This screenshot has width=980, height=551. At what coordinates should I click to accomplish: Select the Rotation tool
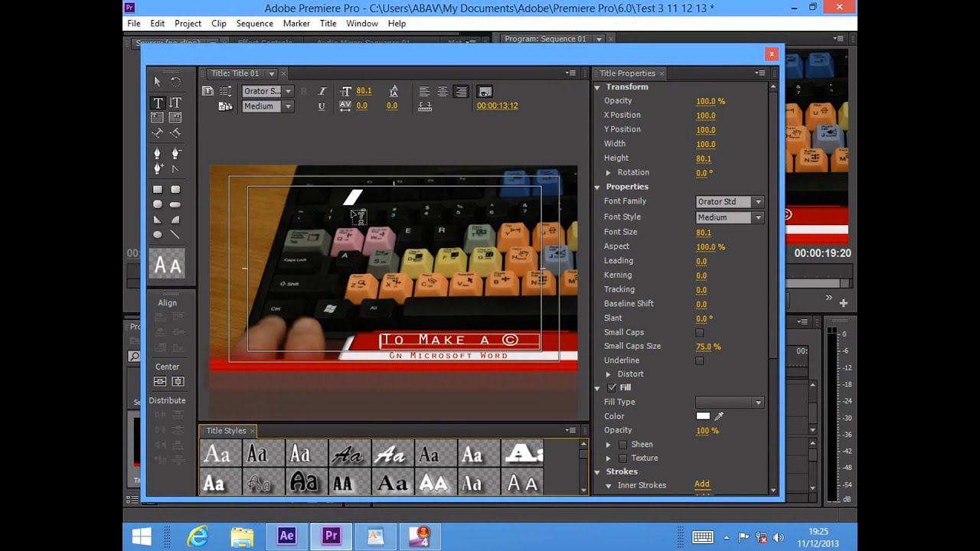tap(175, 81)
